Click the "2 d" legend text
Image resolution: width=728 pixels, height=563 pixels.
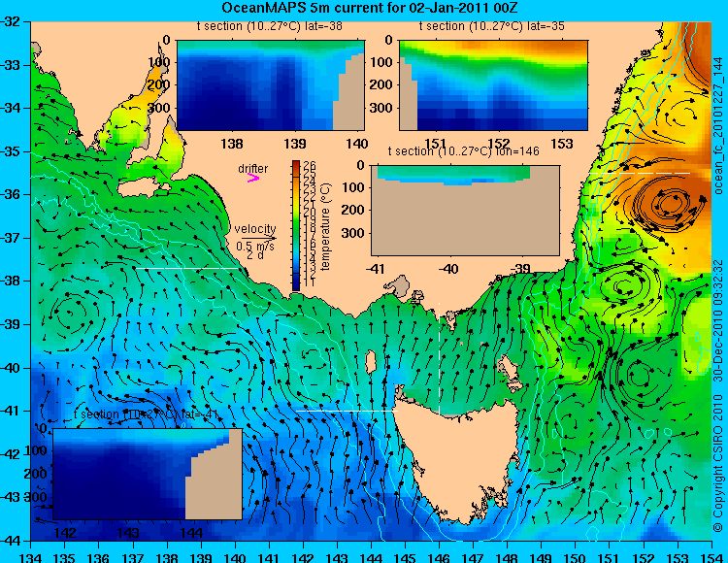click(254, 255)
